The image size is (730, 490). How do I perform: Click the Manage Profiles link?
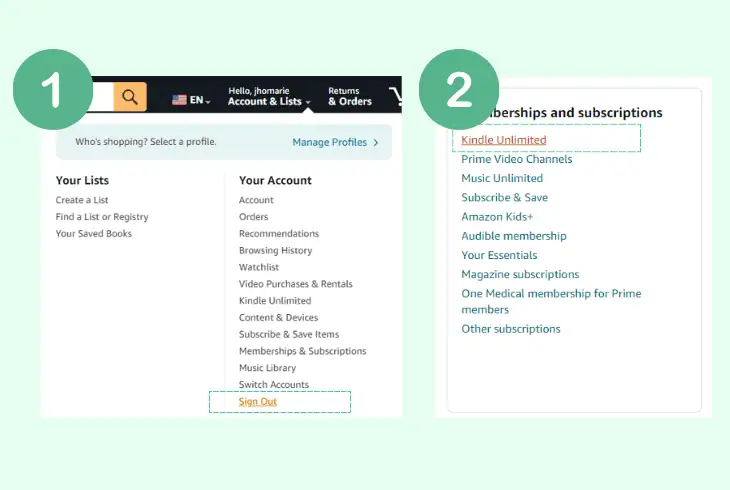(x=330, y=142)
